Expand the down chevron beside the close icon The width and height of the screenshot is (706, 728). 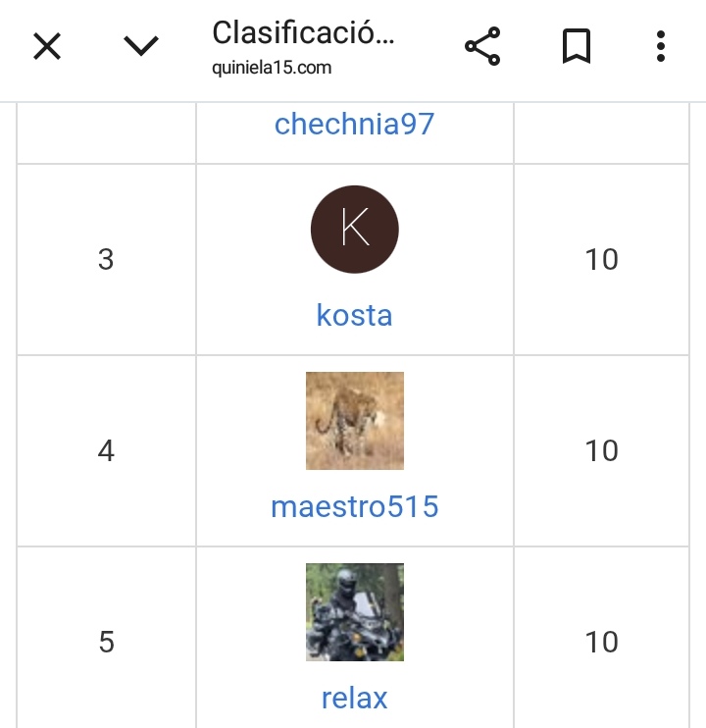[x=142, y=46]
